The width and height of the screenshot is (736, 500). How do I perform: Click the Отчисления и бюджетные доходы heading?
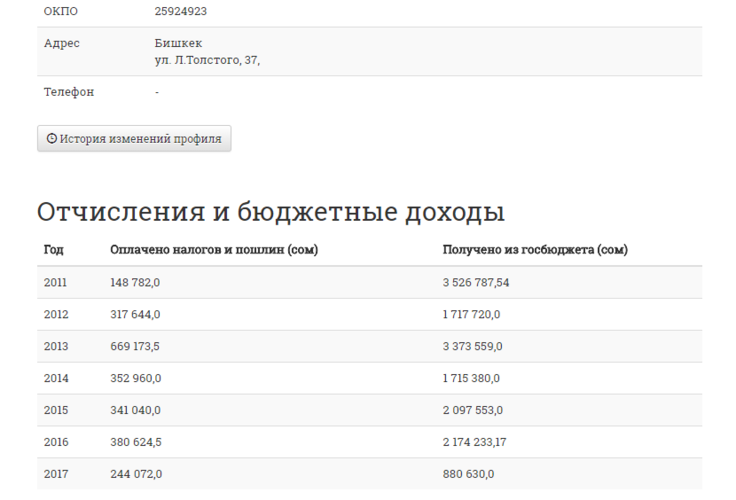click(x=270, y=212)
